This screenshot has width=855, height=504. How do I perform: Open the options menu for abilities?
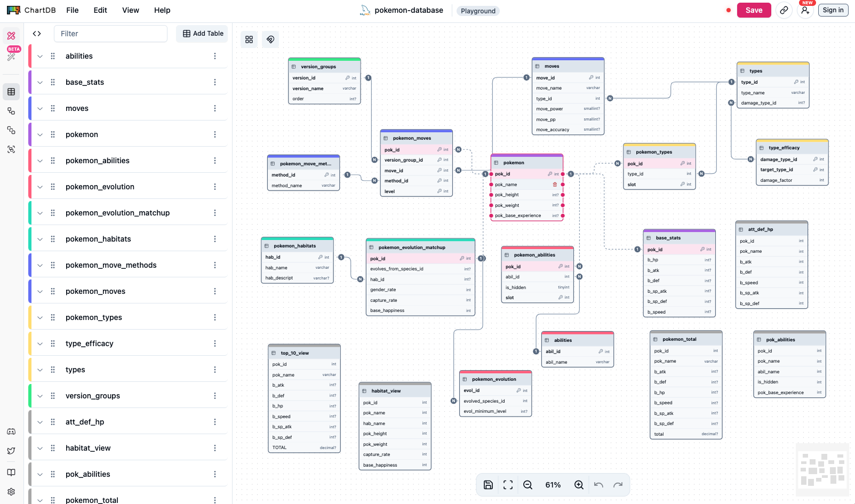215,56
